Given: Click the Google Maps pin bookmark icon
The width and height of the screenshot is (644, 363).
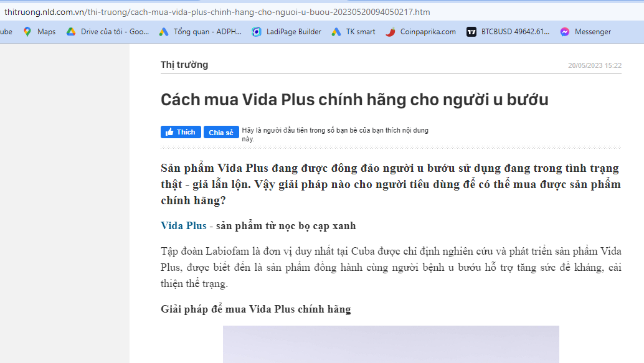Looking at the screenshot, I should tap(27, 32).
